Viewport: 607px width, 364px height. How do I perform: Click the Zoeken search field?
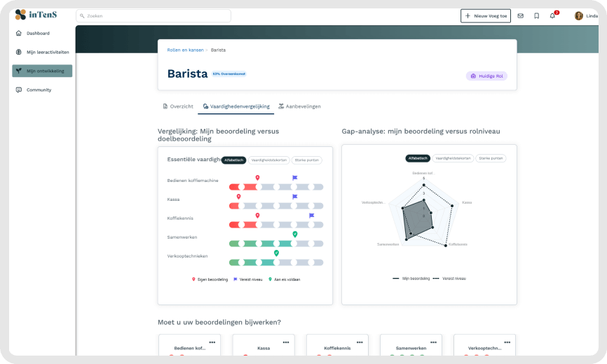click(x=154, y=15)
